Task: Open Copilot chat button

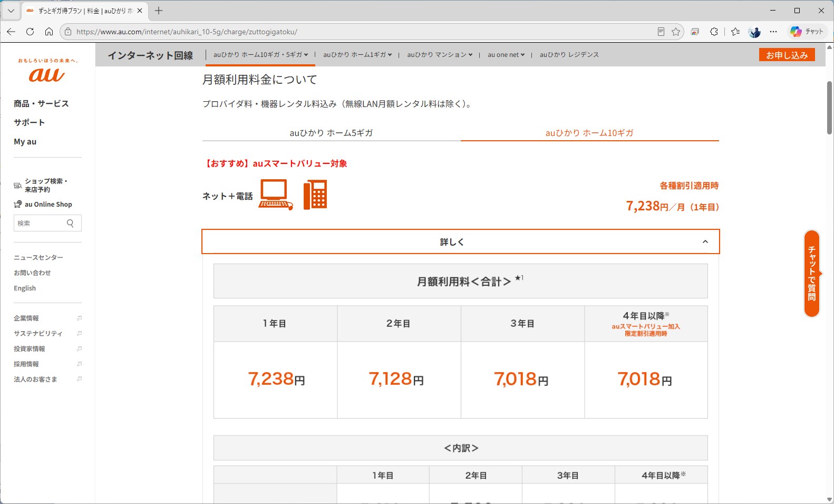Action: click(x=807, y=32)
